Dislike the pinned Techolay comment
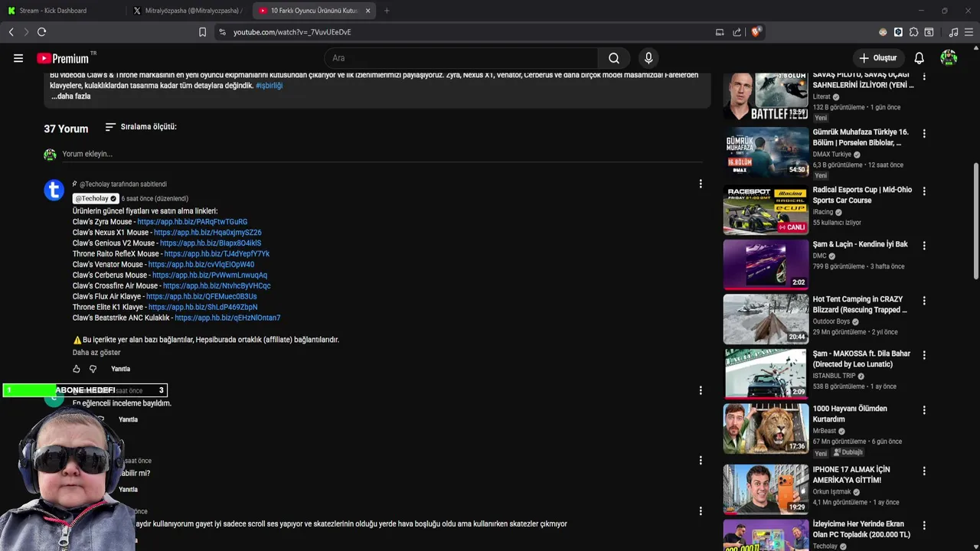Image resolution: width=980 pixels, height=551 pixels. tap(93, 369)
